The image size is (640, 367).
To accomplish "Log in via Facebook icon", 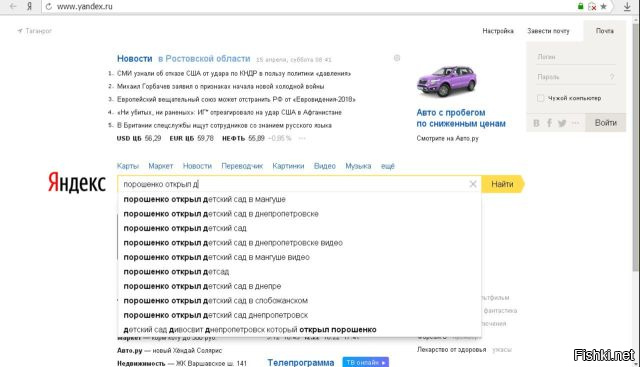I will pos(549,123).
